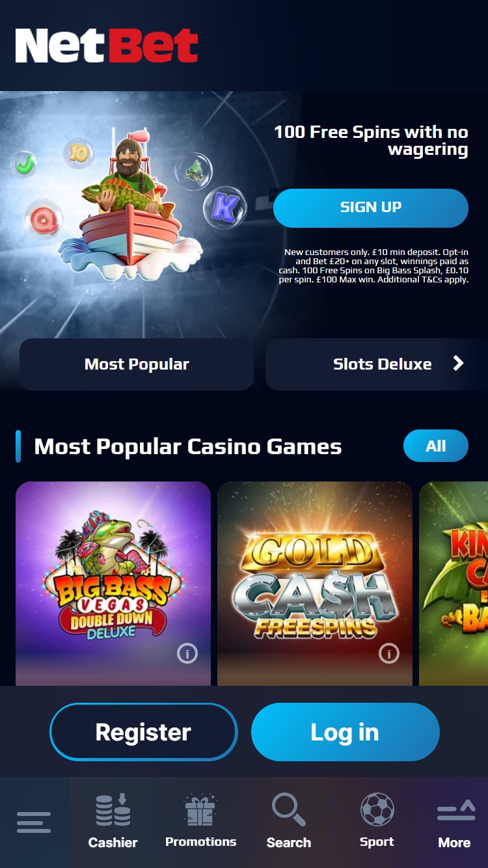Open the Big Bass Vegas Double Down thumbnail
Screen dimensions: 488x868
[x=113, y=583]
